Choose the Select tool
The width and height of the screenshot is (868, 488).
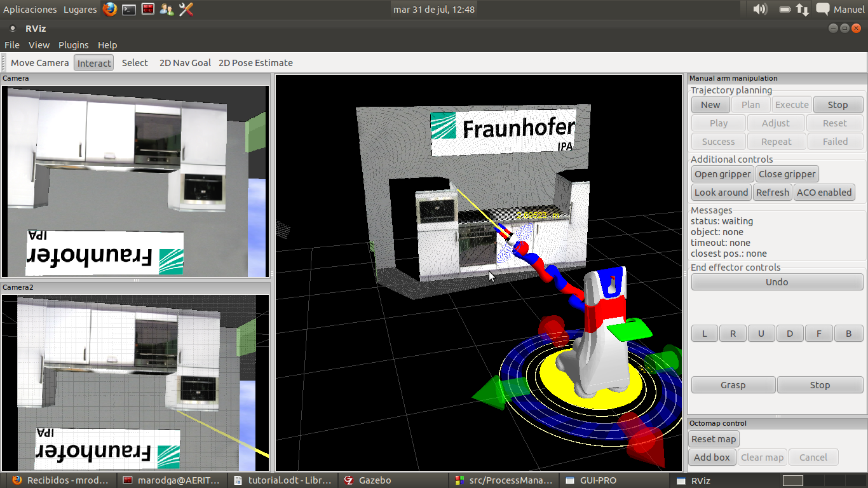tap(135, 63)
